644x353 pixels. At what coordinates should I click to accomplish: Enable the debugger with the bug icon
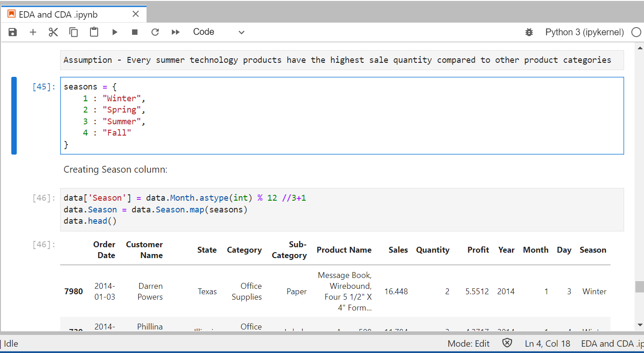pos(529,32)
